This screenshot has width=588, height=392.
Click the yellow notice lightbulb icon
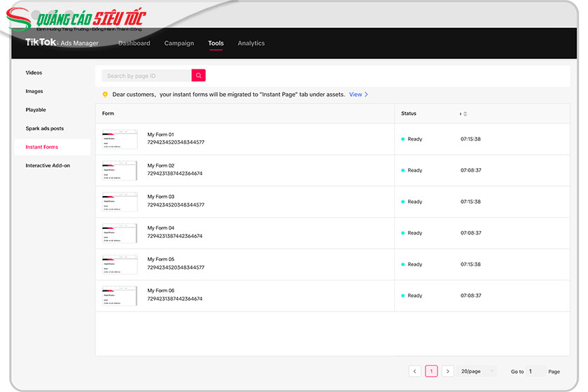click(105, 94)
